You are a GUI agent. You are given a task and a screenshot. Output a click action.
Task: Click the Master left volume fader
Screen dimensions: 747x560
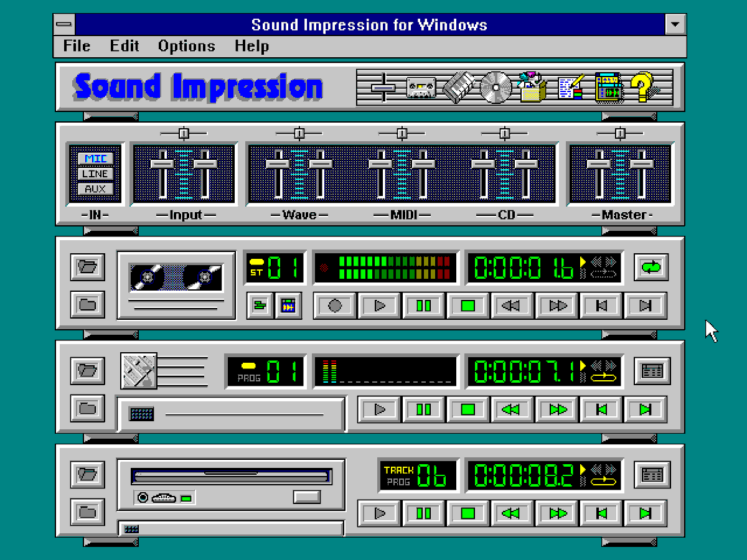(599, 164)
